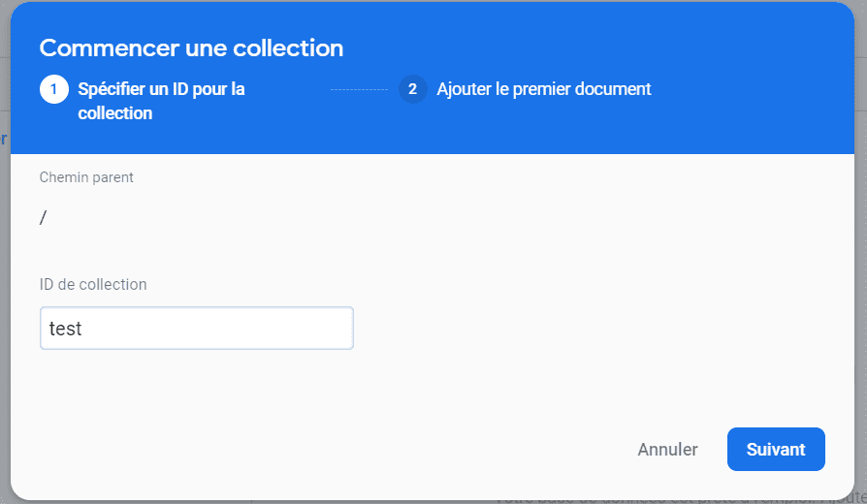Click the 'ID de collection' label
The image size is (867, 504).
pos(93,285)
